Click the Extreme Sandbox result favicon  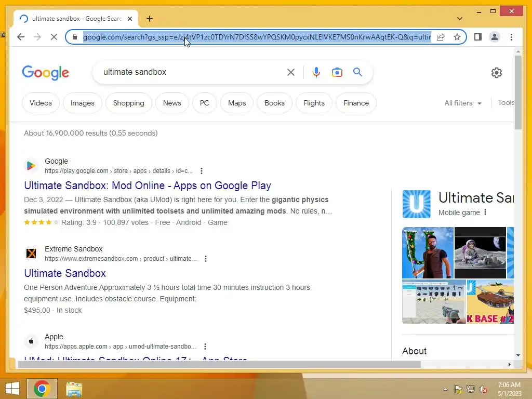(31, 254)
